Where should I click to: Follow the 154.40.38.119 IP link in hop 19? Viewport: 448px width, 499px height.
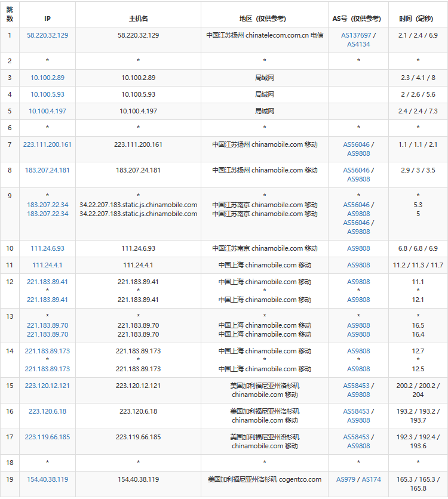coord(47,479)
